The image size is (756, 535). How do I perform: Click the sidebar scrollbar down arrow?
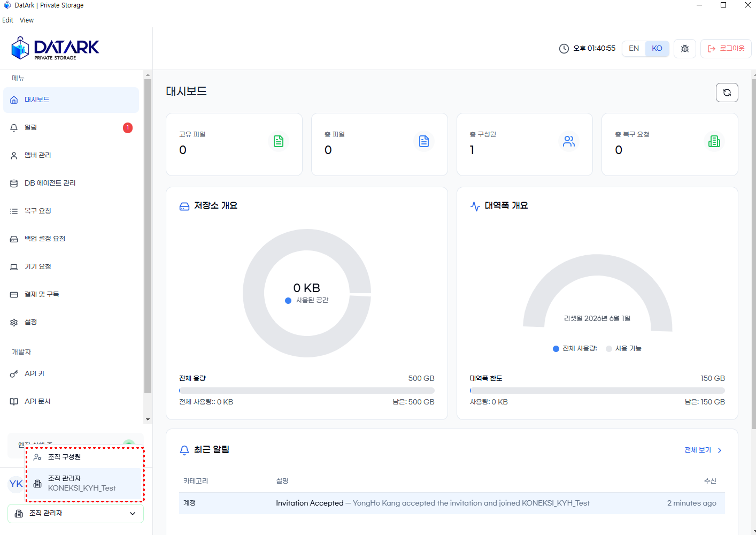point(148,420)
